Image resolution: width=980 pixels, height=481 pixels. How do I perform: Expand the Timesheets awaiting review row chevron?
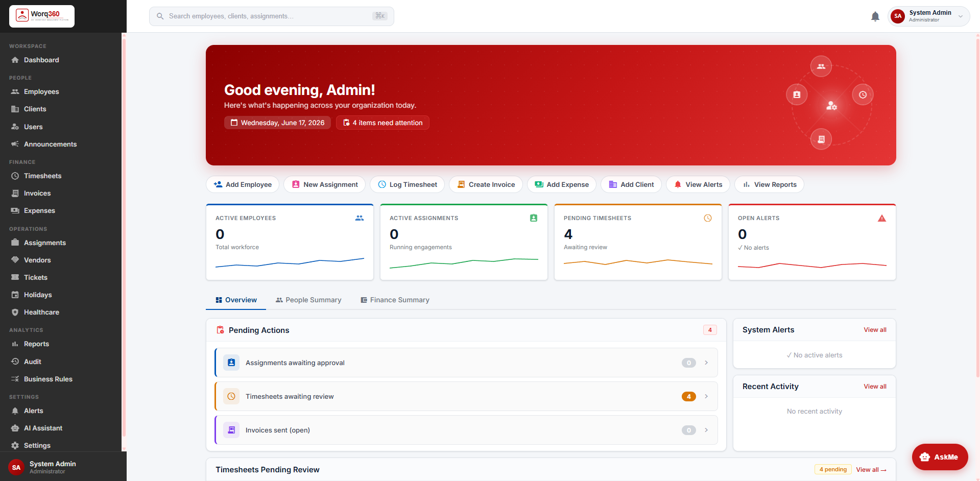[706, 397]
